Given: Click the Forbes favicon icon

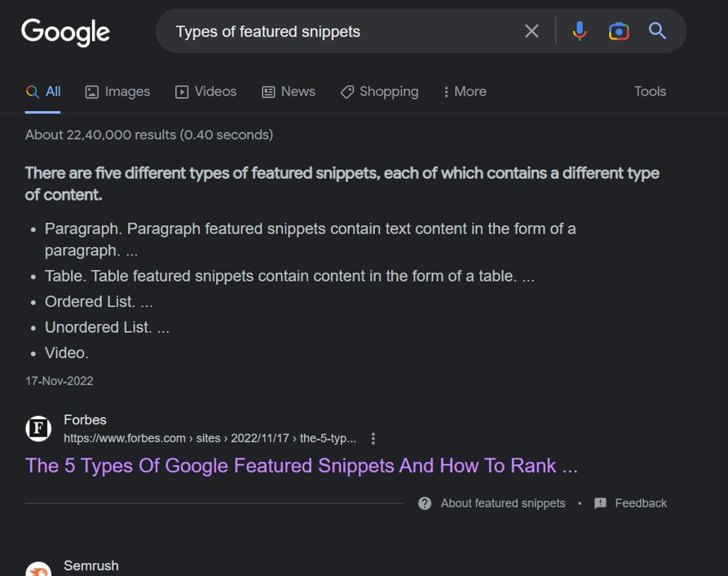Looking at the screenshot, I should point(38,428).
